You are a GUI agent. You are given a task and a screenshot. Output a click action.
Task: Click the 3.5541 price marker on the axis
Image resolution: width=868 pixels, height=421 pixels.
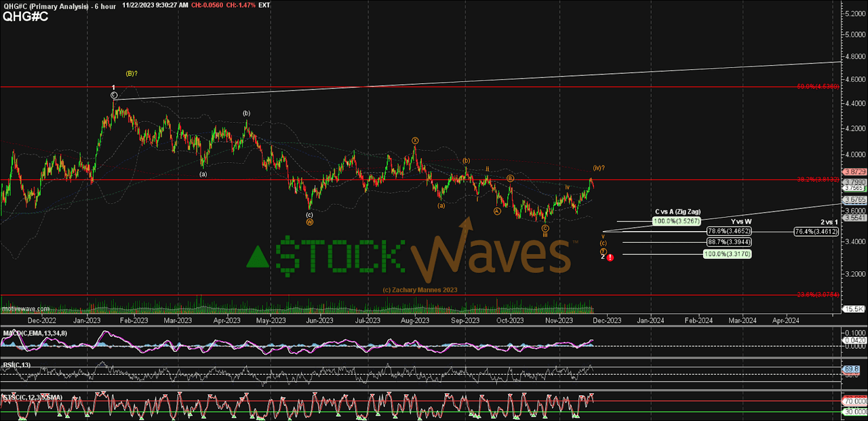pos(853,218)
